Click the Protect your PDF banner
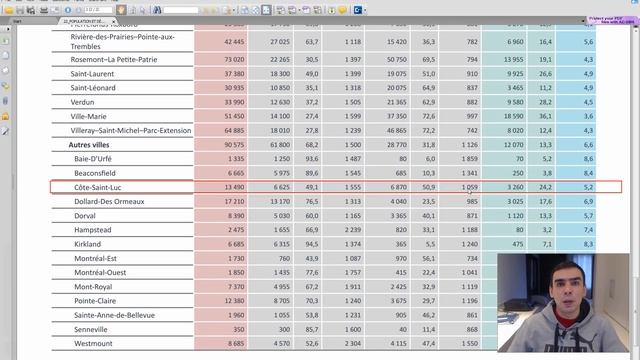 (x=613, y=20)
